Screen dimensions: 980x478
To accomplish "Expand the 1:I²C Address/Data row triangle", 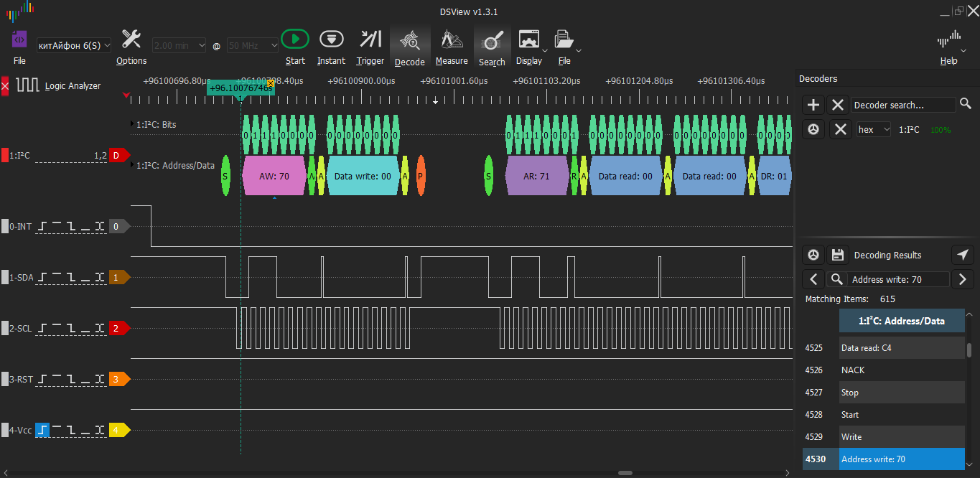I will click(133, 165).
